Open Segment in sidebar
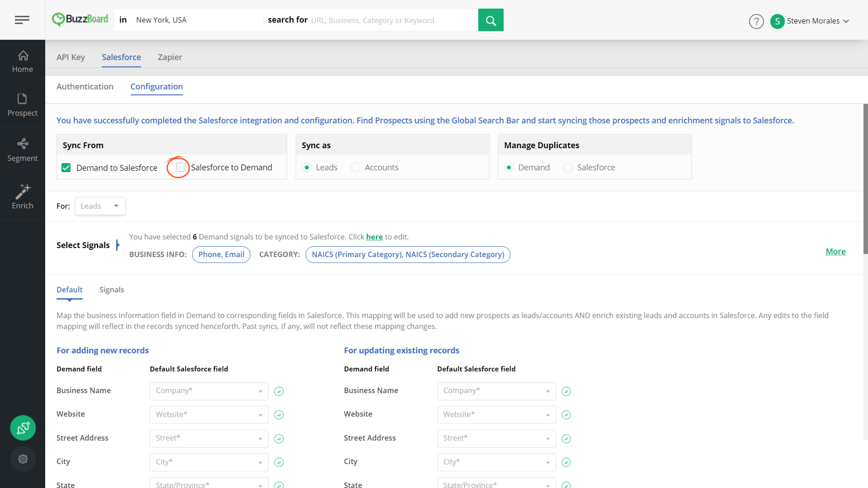868x488 pixels. click(23, 150)
